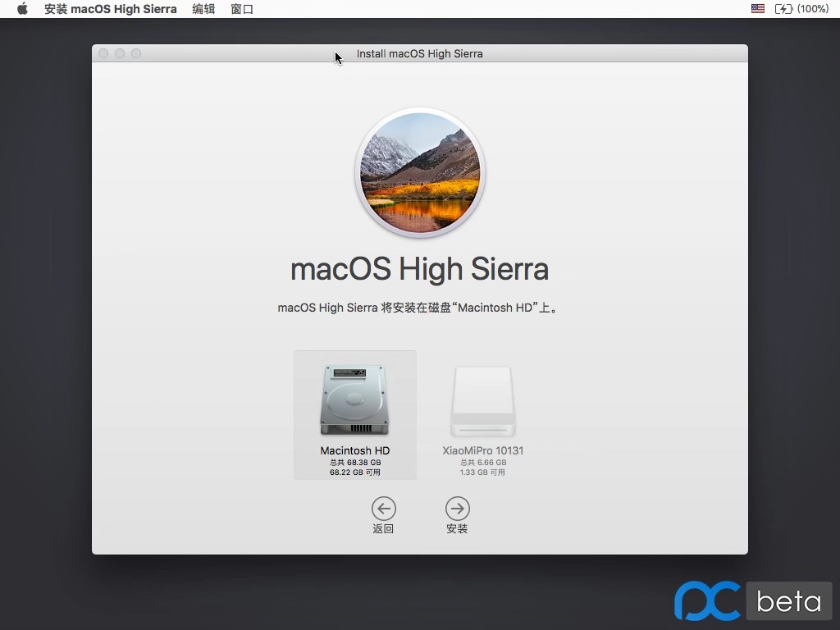Click the zoom window button
The height and width of the screenshot is (630, 840).
[136, 53]
